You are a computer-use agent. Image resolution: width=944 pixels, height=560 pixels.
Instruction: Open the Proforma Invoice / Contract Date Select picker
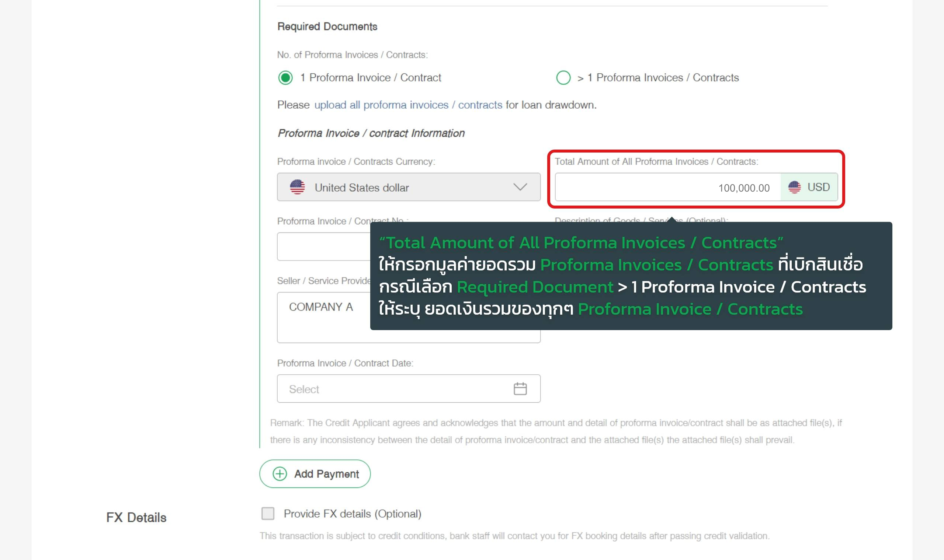click(x=409, y=389)
